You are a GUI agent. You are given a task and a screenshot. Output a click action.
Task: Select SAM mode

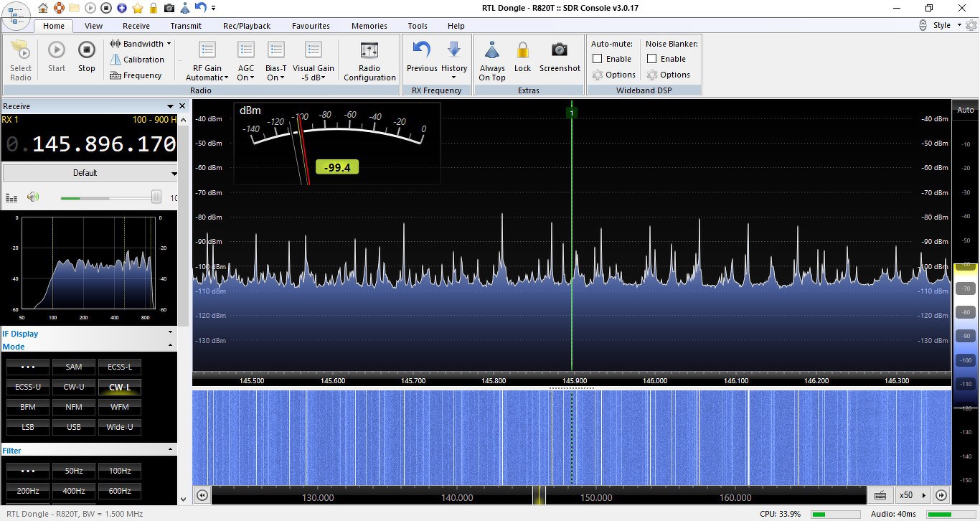point(74,367)
